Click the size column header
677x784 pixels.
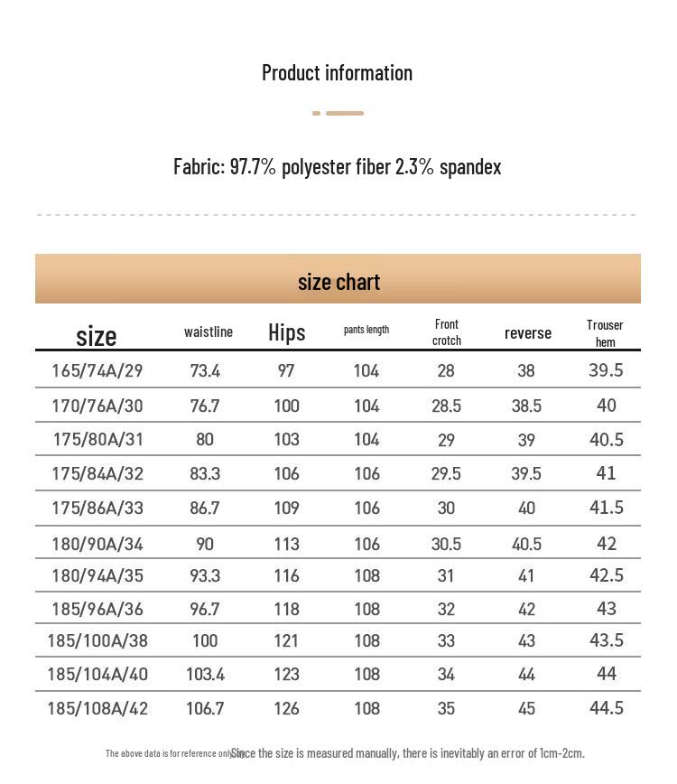pos(97,336)
